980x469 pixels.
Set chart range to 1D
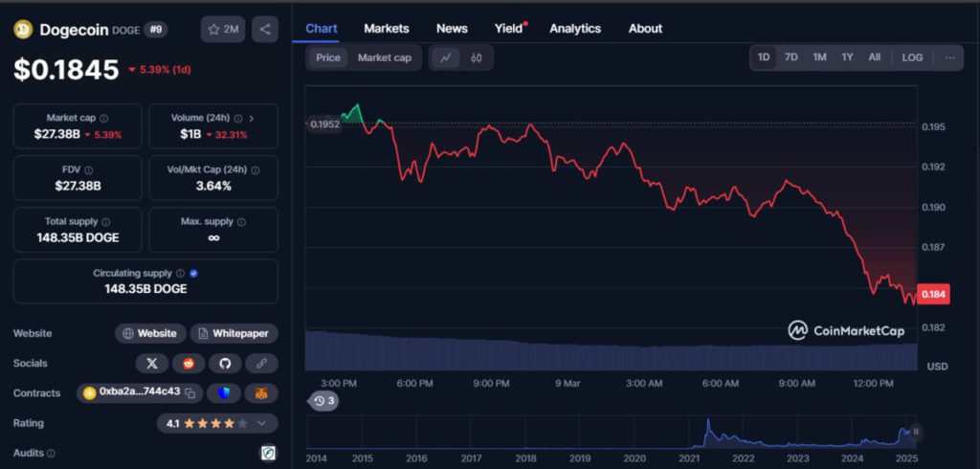tap(764, 57)
